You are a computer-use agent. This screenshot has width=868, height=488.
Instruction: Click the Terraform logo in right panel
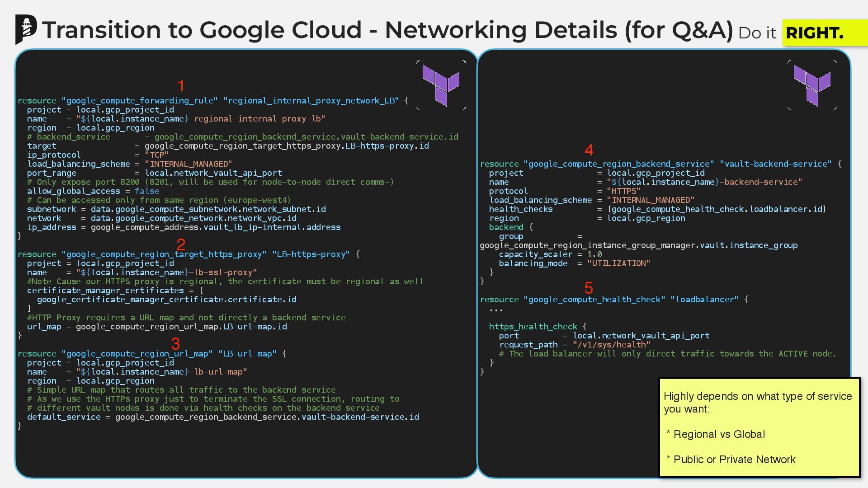click(812, 85)
